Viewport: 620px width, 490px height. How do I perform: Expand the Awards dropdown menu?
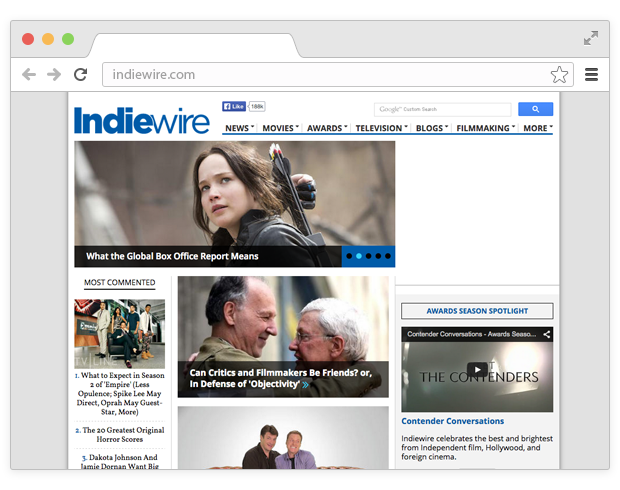tap(327, 128)
